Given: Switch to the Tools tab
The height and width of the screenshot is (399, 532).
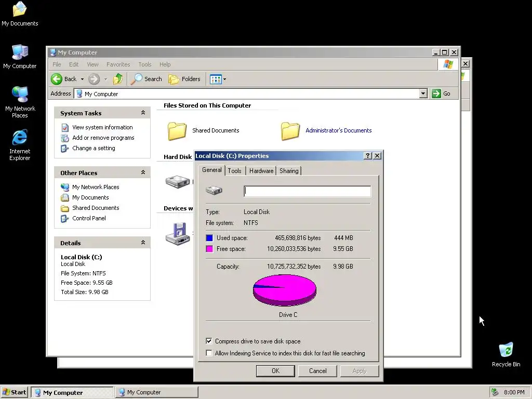Looking at the screenshot, I should 234,171.
